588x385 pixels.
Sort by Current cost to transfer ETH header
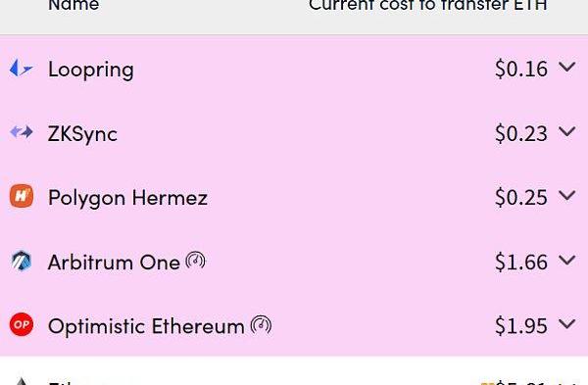427,5
